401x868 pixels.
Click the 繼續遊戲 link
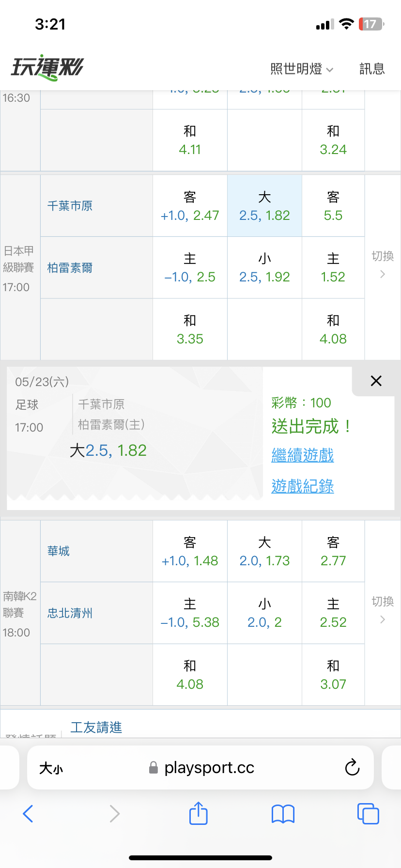303,455
